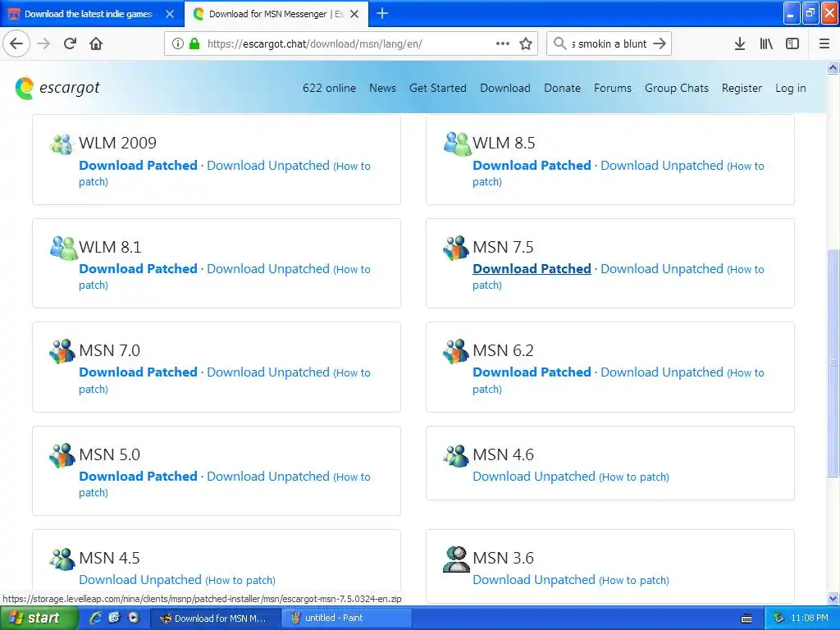Click the MSN 4.5 icon

point(62,559)
